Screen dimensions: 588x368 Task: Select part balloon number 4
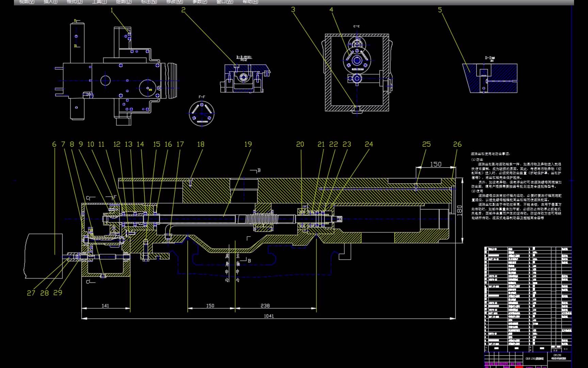(x=331, y=10)
